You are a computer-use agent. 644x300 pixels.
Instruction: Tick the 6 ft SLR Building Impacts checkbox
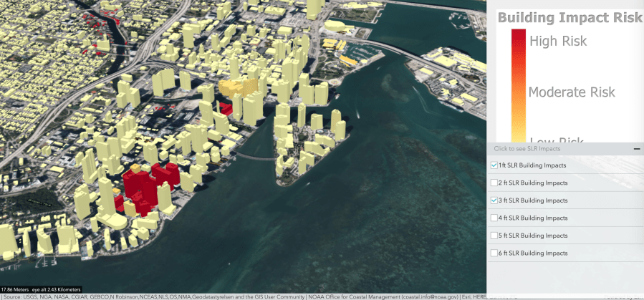[494, 253]
